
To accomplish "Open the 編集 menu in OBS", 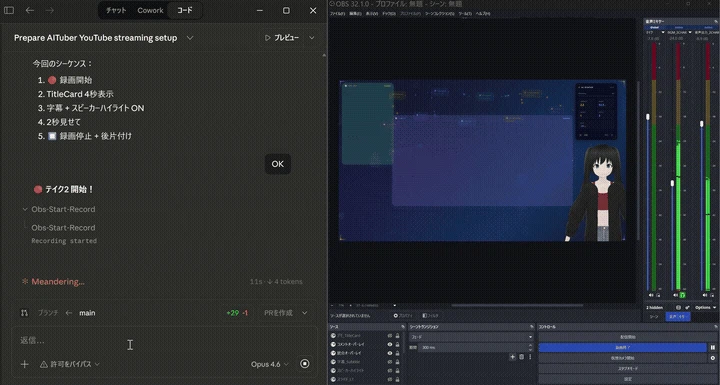I will 356,14.
